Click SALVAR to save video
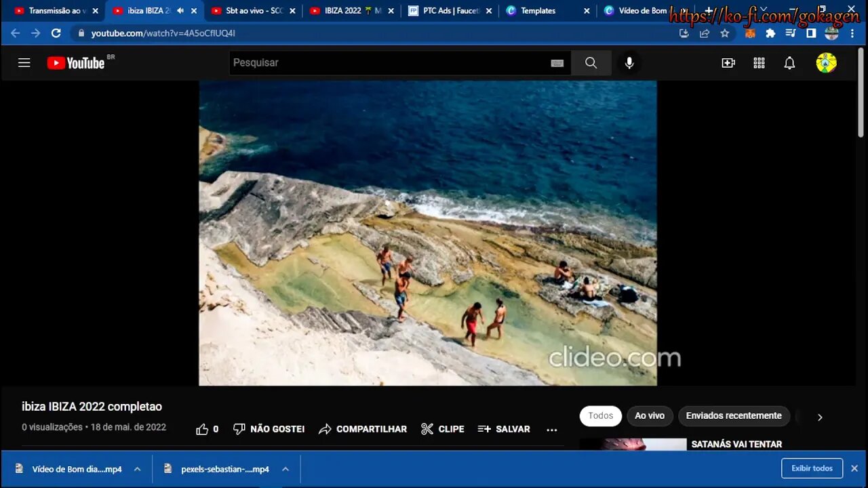The width and height of the screenshot is (868, 488). pyautogui.click(x=504, y=429)
